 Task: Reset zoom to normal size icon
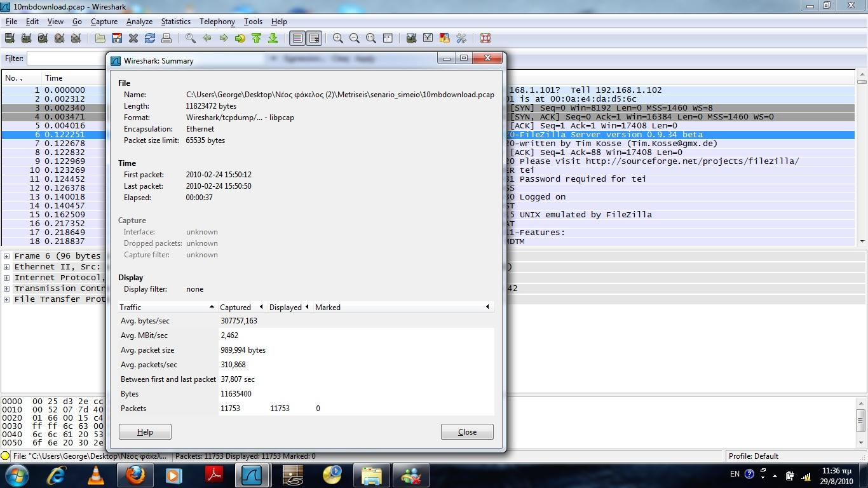click(371, 38)
